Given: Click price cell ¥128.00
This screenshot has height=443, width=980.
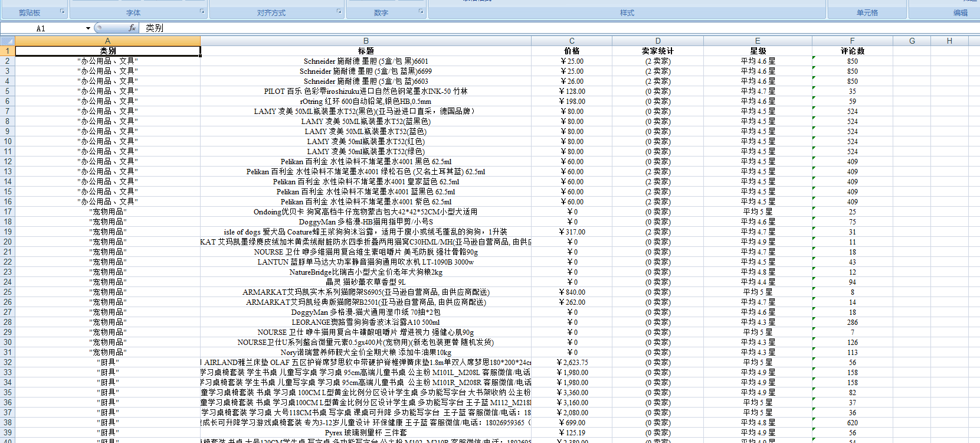Looking at the screenshot, I should (x=572, y=91).
